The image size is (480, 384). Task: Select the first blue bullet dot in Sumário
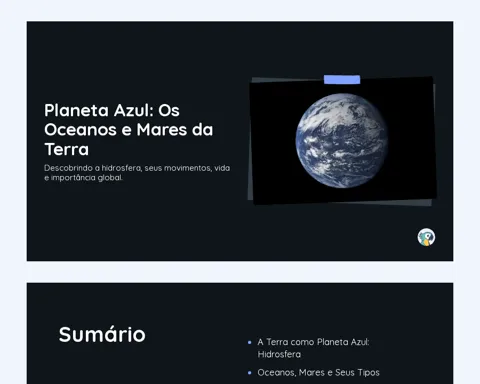pos(250,342)
